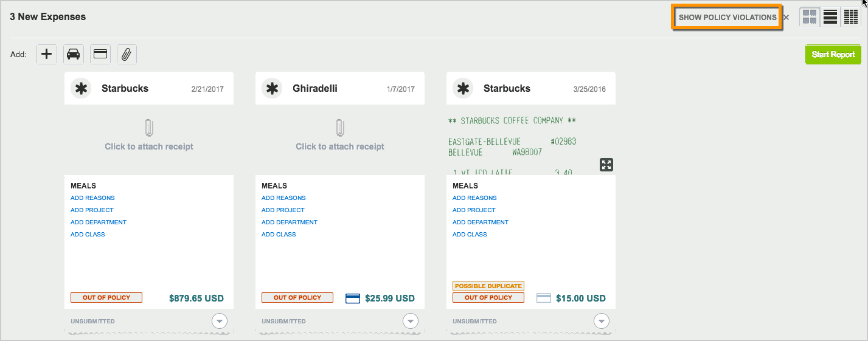The width and height of the screenshot is (868, 341).
Task: Add a new expense with the plus icon
Action: click(x=46, y=54)
